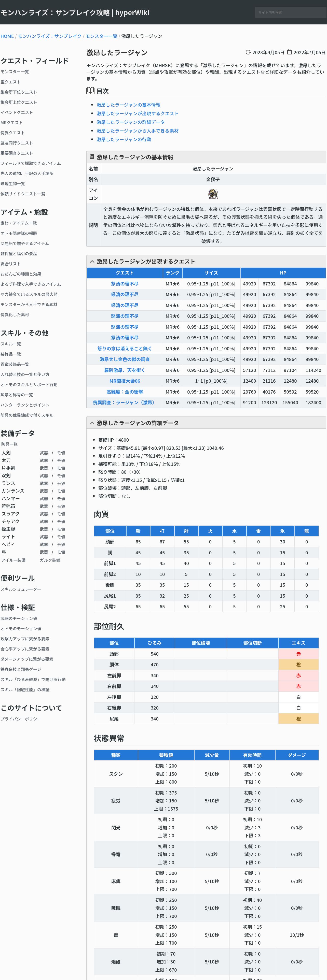The height and width of the screenshot is (980, 327).
Task: Open quest 激昂せし金色の獣の調査
Action: [x=125, y=359]
